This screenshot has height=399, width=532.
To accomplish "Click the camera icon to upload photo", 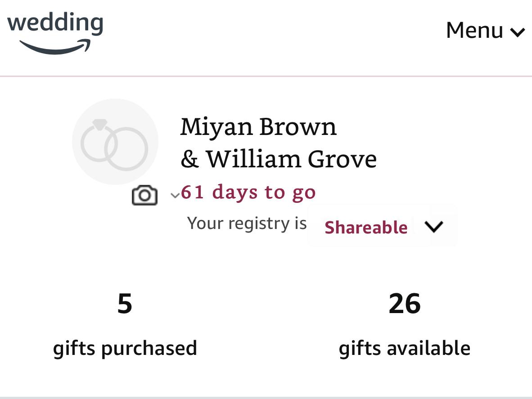I will tap(144, 195).
